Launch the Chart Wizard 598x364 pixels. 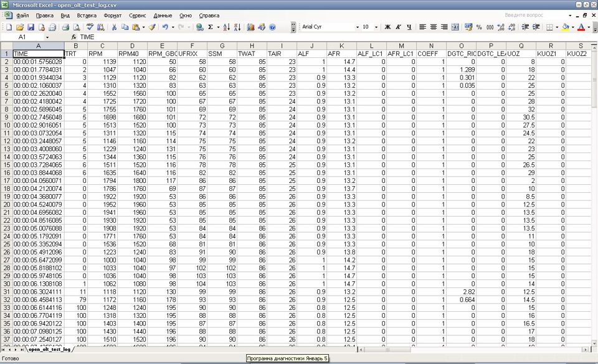pos(250,27)
